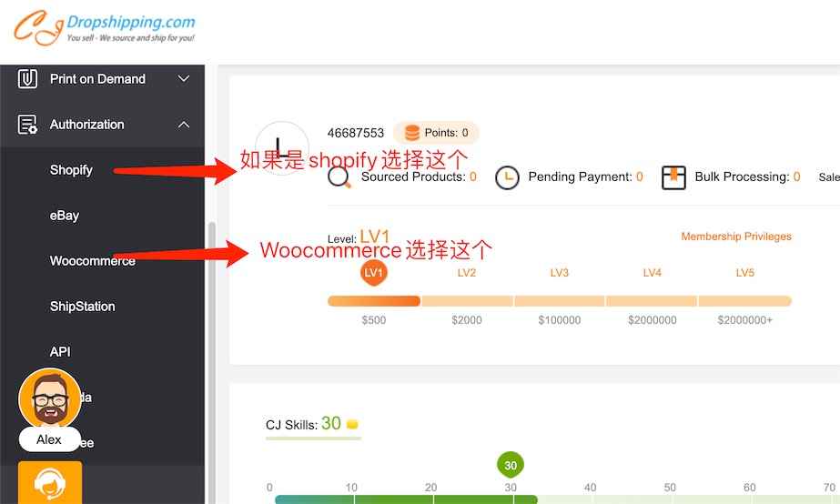Click the LV3 level label
The height and width of the screenshot is (504, 840).
(x=560, y=273)
